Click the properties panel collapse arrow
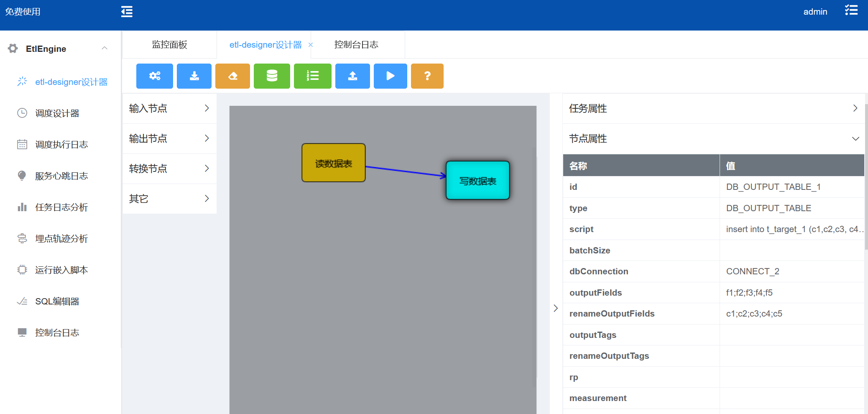 tap(556, 308)
